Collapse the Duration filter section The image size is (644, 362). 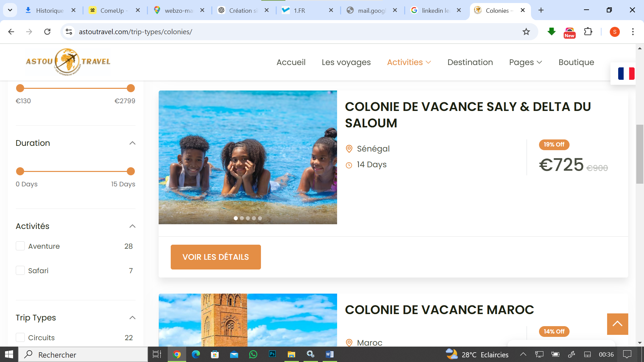(x=132, y=143)
